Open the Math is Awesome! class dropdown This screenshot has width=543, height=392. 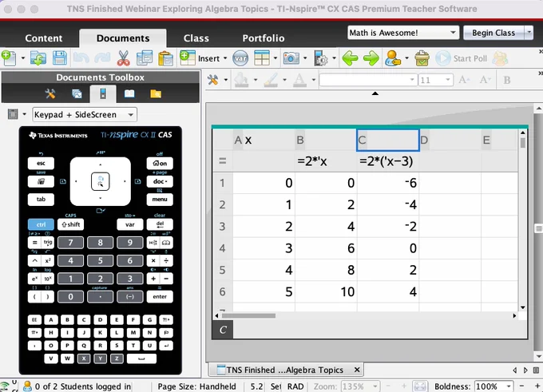click(403, 33)
